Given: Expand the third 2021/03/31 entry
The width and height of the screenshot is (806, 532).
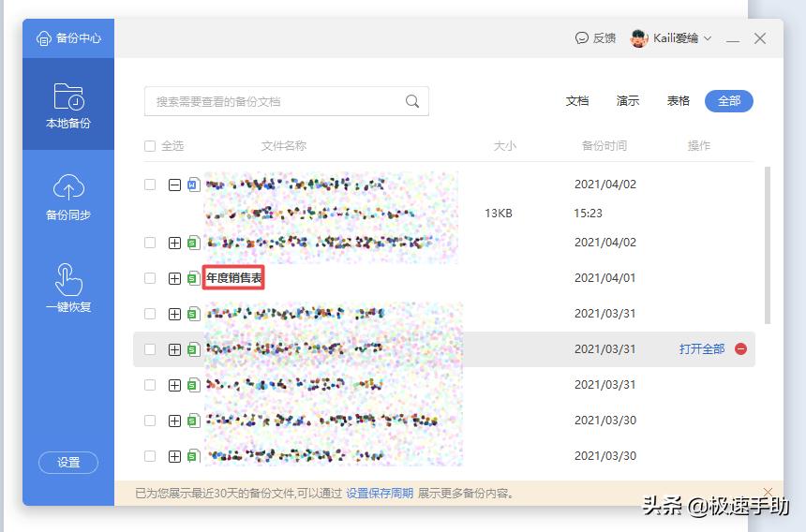Looking at the screenshot, I should (174, 385).
